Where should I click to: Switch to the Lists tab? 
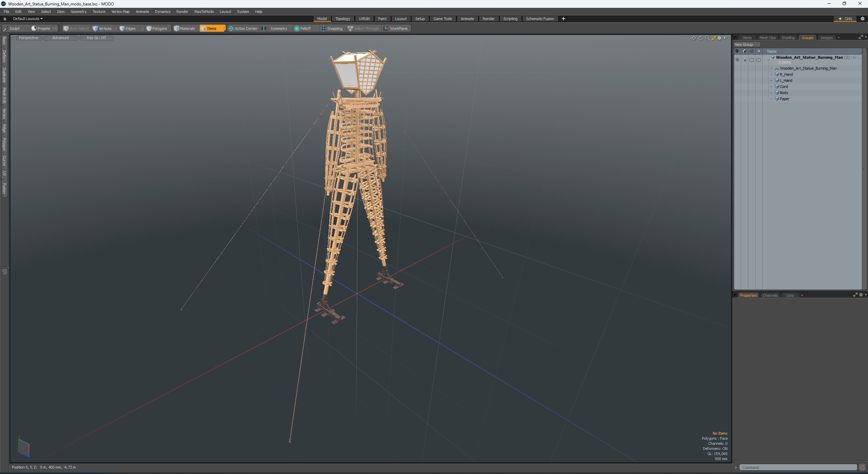(x=790, y=295)
